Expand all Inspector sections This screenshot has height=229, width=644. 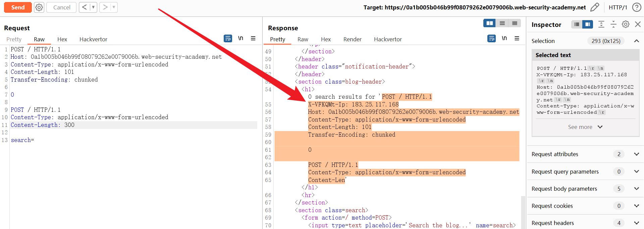point(601,24)
